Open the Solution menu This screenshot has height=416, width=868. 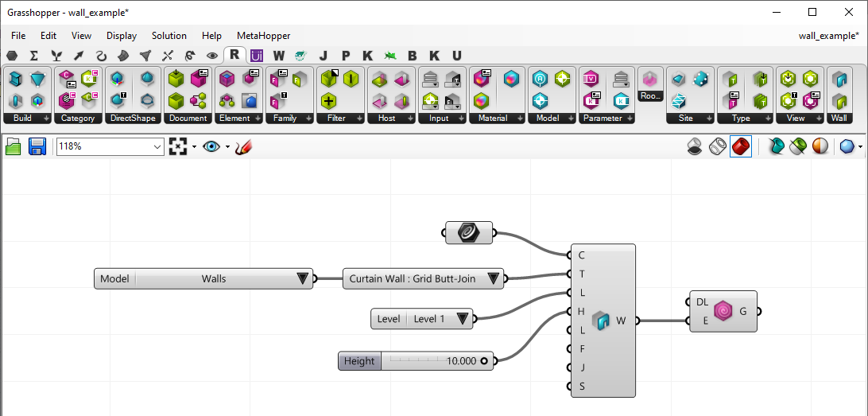(x=169, y=36)
